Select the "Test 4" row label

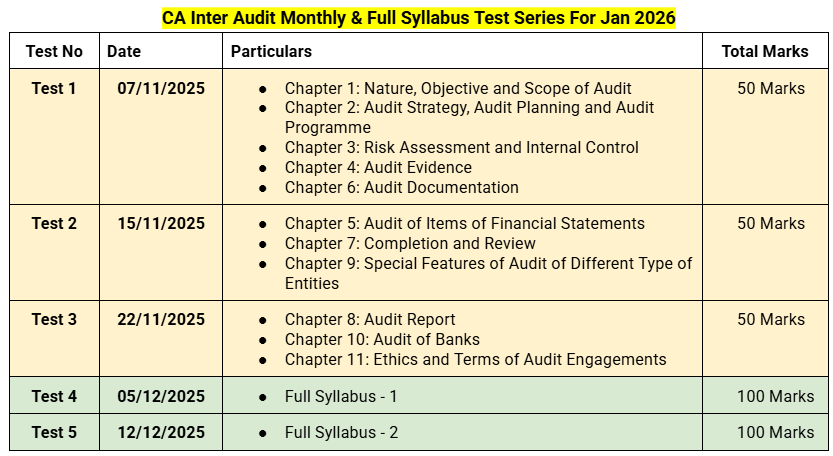coord(54,396)
